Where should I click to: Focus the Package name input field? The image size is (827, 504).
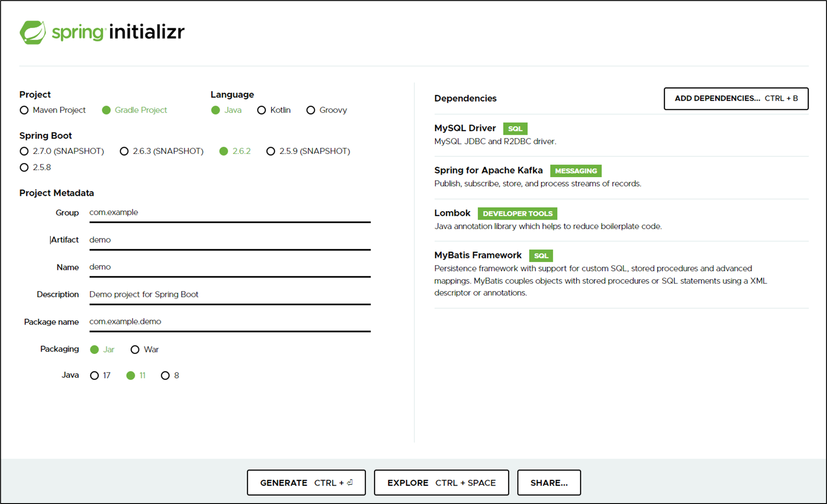230,322
